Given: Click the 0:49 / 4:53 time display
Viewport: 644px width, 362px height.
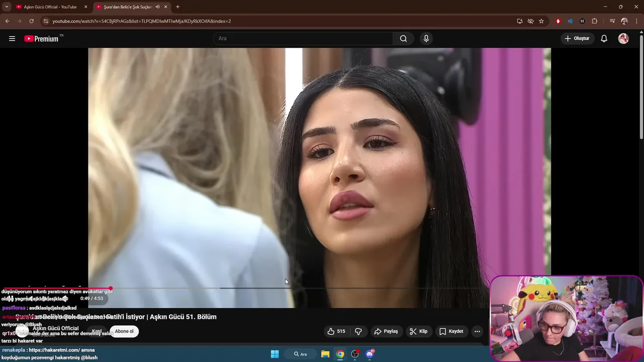Looking at the screenshot, I should pyautogui.click(x=92, y=299).
